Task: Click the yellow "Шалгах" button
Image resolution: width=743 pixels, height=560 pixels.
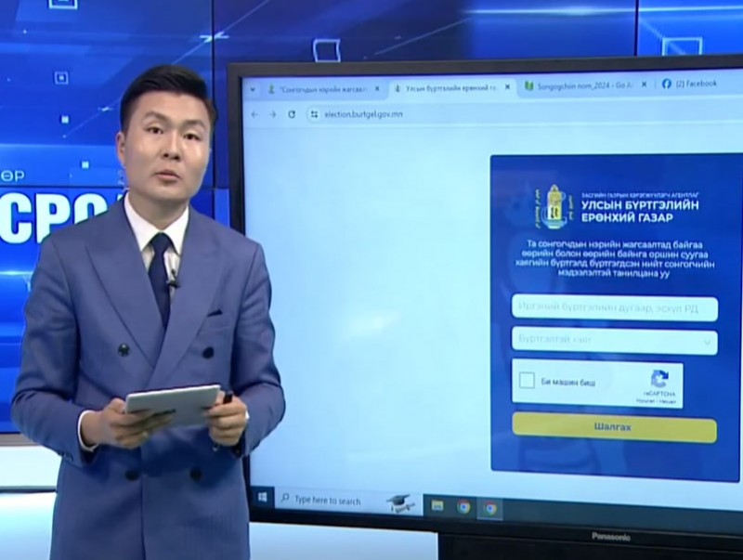Action: coord(614,427)
